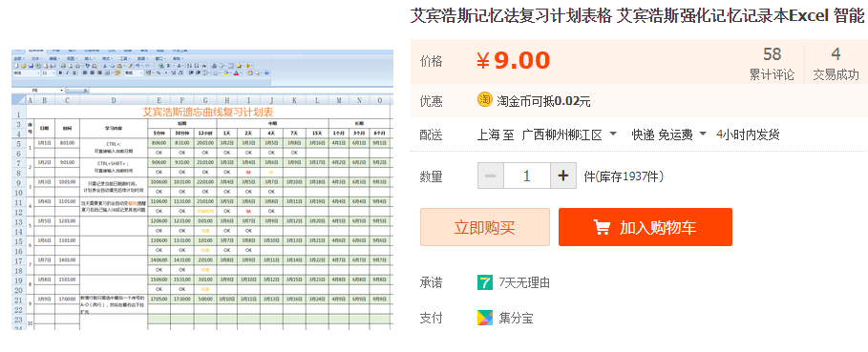Screen dimensions: 868x352
Task: Open the Excel review plan product image
Action: tap(202, 190)
